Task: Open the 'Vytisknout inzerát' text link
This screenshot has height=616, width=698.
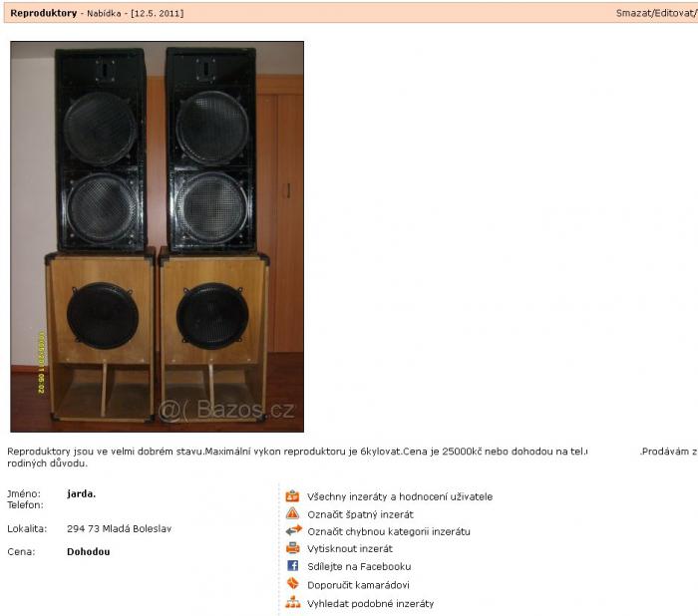Action: pyautogui.click(x=350, y=549)
